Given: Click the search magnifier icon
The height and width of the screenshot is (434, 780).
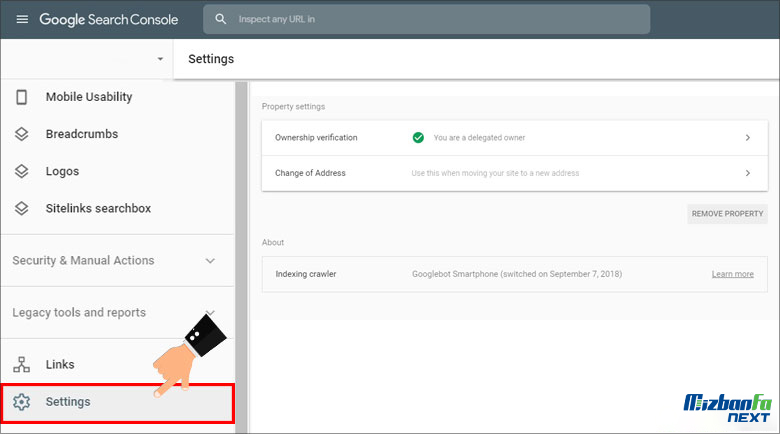Looking at the screenshot, I should [221, 19].
